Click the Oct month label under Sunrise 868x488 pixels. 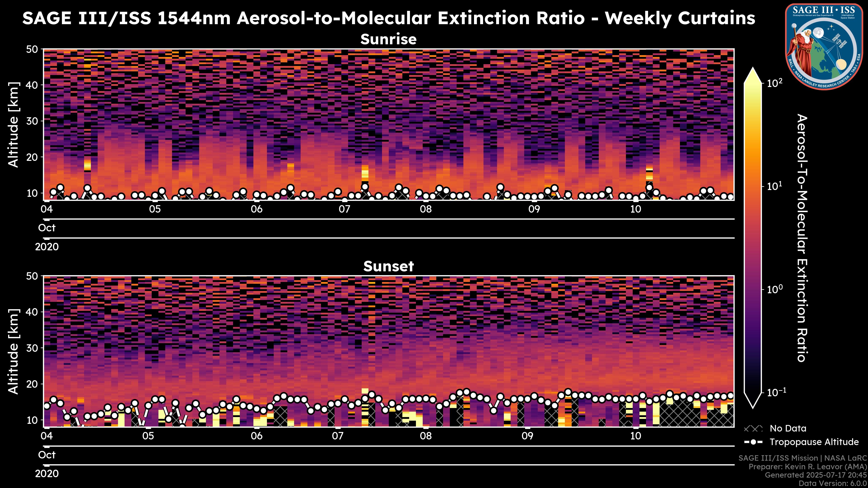pyautogui.click(x=47, y=228)
